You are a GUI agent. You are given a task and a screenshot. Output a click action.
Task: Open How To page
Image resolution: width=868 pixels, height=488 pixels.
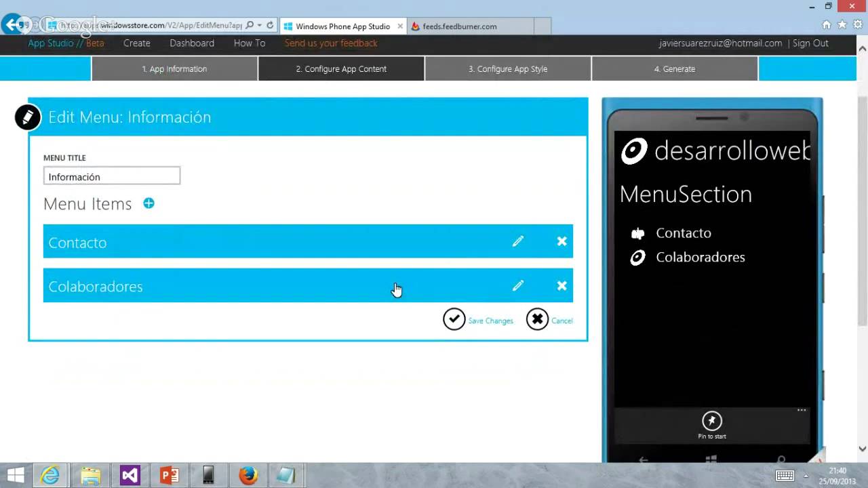pyautogui.click(x=250, y=43)
